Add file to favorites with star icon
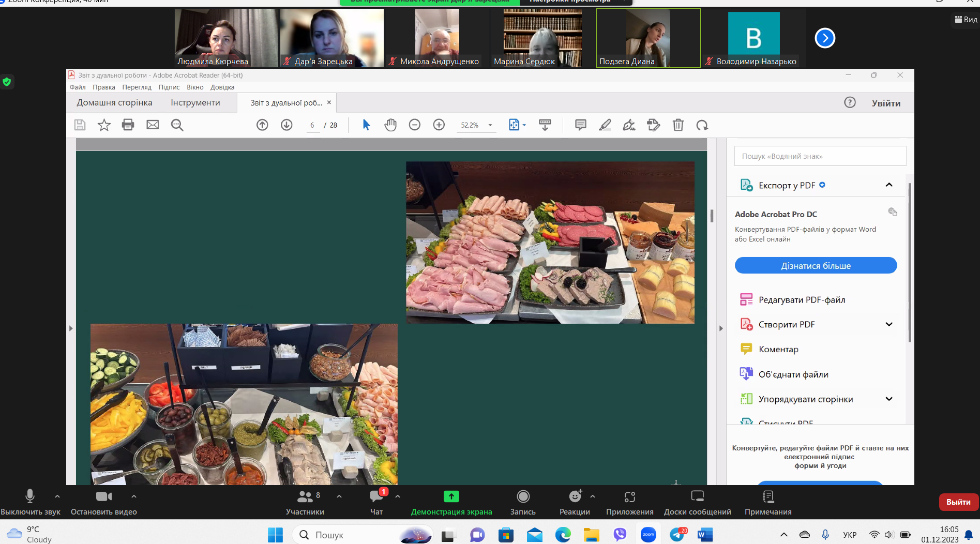This screenshot has width=980, height=544. pyautogui.click(x=104, y=125)
